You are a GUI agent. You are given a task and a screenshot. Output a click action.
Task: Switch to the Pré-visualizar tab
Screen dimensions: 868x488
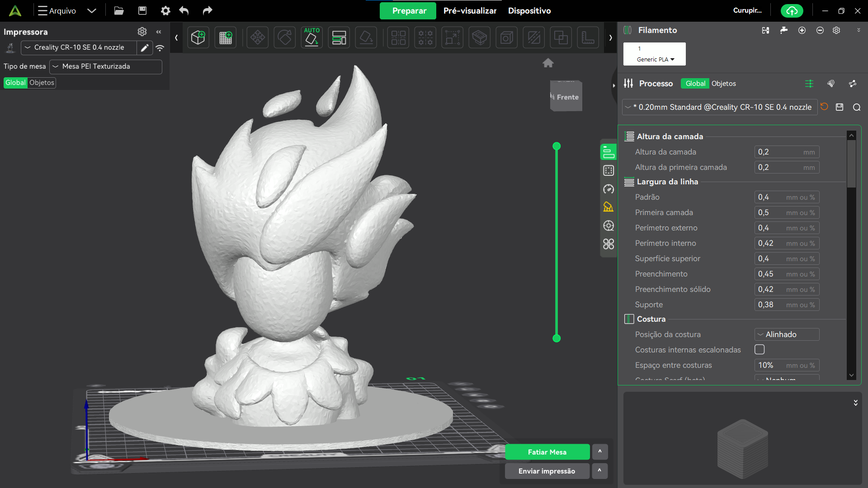pos(470,11)
